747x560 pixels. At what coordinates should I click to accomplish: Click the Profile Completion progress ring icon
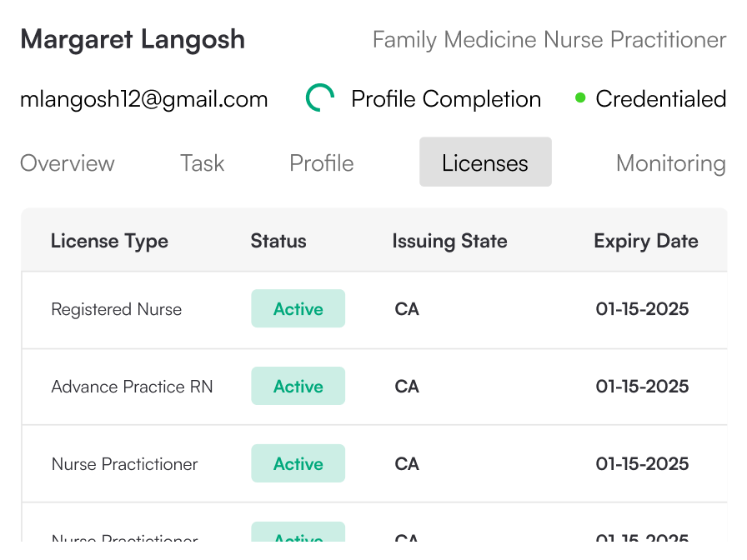[x=321, y=98]
